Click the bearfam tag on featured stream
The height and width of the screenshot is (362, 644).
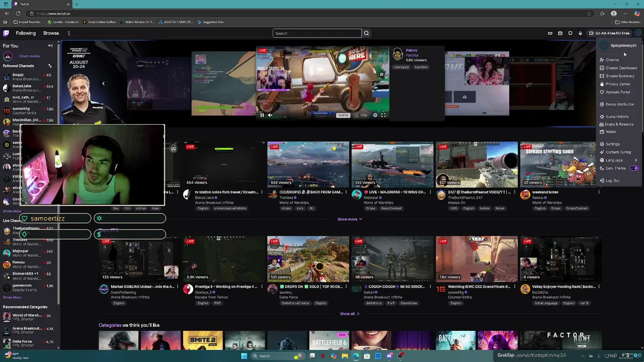pyautogui.click(x=421, y=67)
